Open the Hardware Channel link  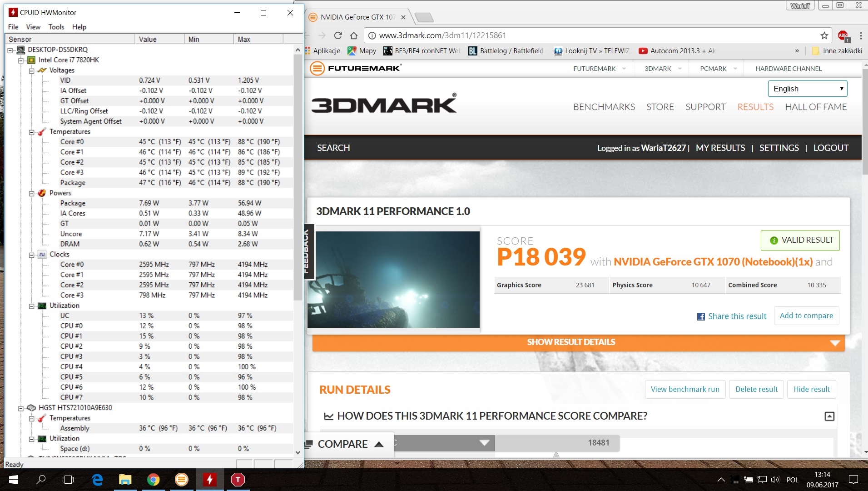coord(789,69)
